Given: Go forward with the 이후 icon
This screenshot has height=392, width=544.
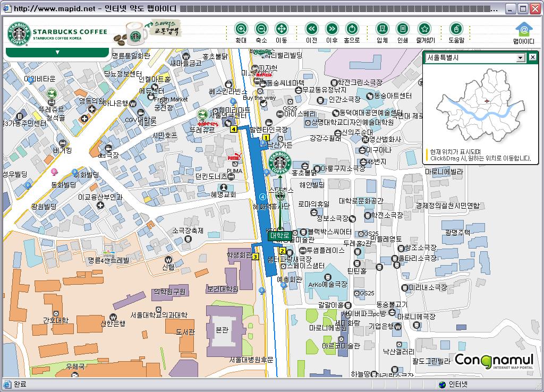Looking at the screenshot, I should 332,29.
